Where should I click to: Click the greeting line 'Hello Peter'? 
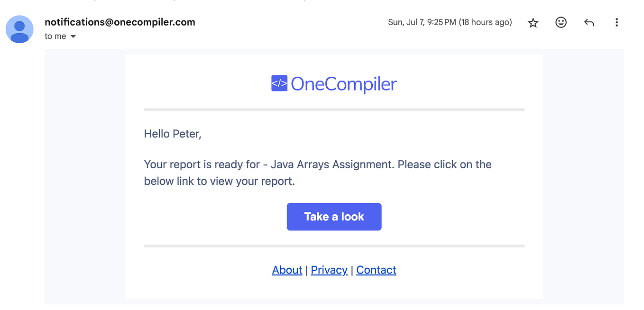pyautogui.click(x=172, y=134)
